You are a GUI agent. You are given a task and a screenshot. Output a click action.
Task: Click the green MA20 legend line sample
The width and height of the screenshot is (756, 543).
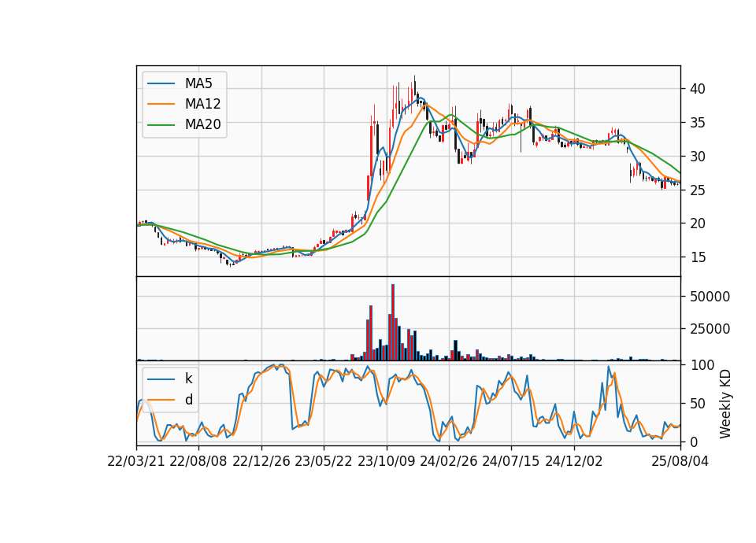(161, 125)
